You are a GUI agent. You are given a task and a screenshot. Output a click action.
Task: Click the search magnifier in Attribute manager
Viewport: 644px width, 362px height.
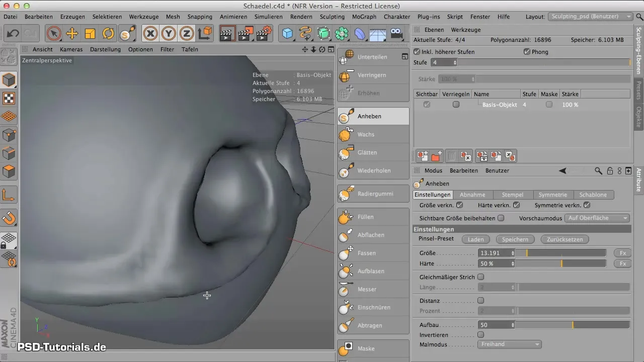click(598, 170)
